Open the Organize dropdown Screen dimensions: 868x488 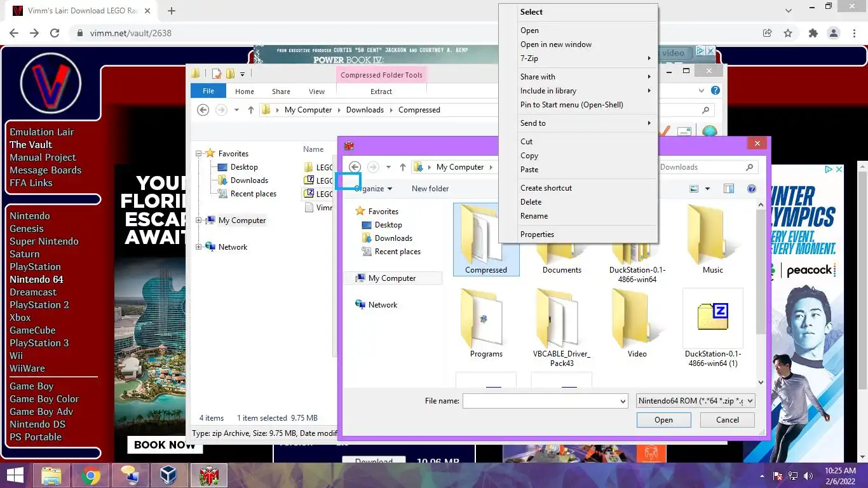[x=373, y=189]
